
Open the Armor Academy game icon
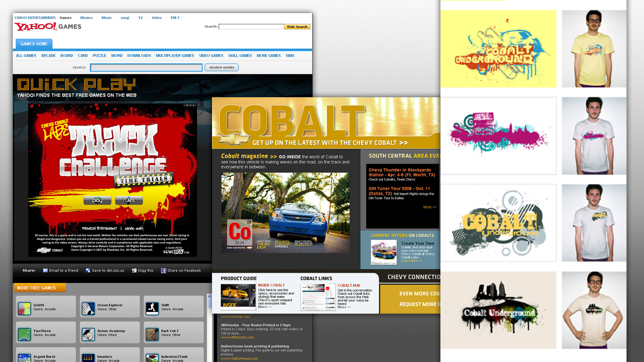pos(88,334)
